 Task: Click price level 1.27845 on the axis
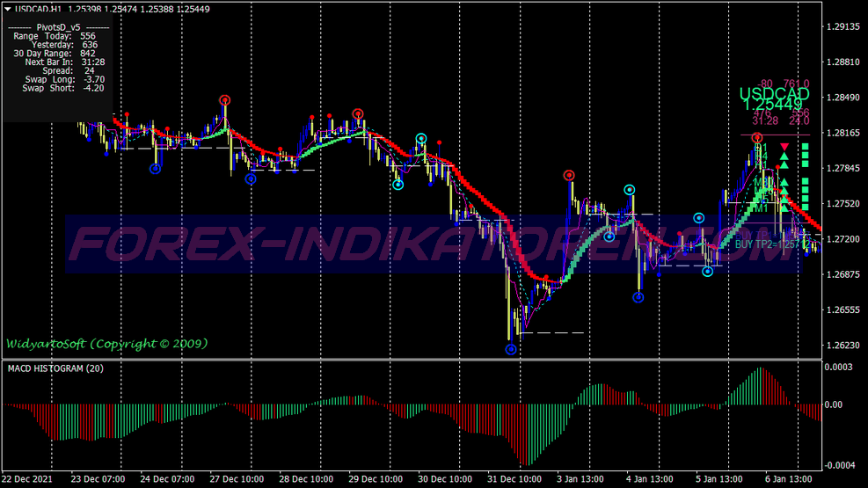(x=843, y=168)
